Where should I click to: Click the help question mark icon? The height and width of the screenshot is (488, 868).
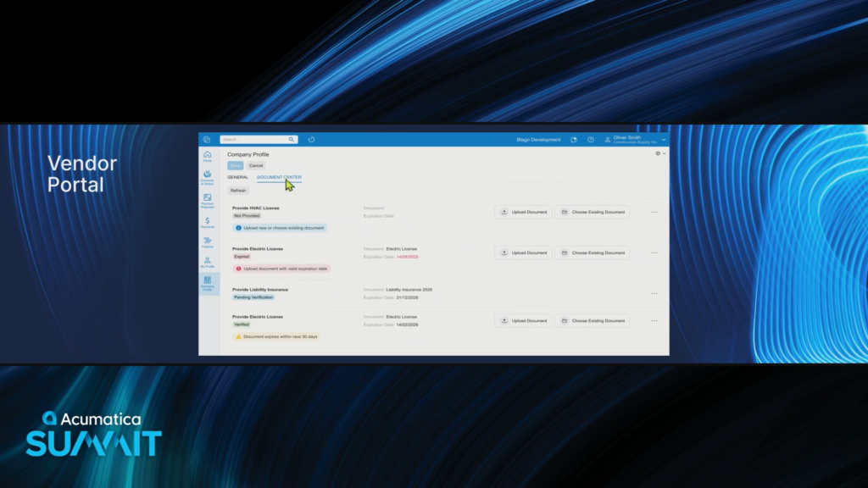tap(591, 140)
